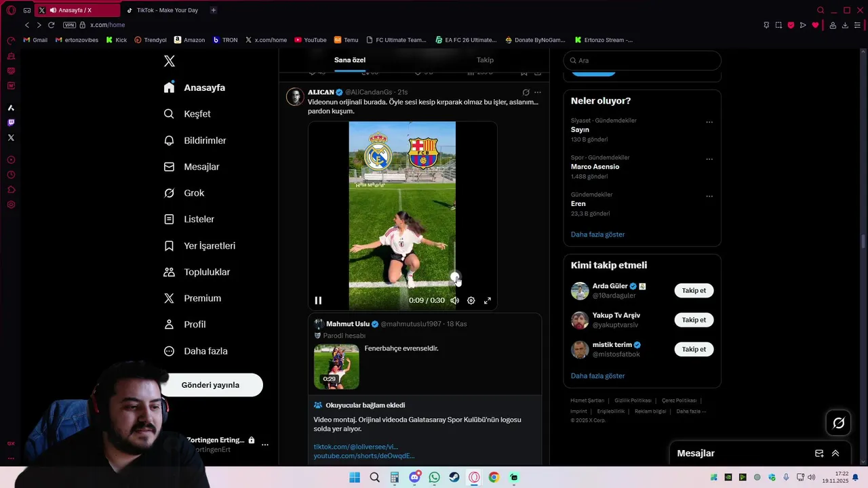868x488 pixels.
Task: Expand the Mesajlar drawer with double chevron
Action: point(835,453)
